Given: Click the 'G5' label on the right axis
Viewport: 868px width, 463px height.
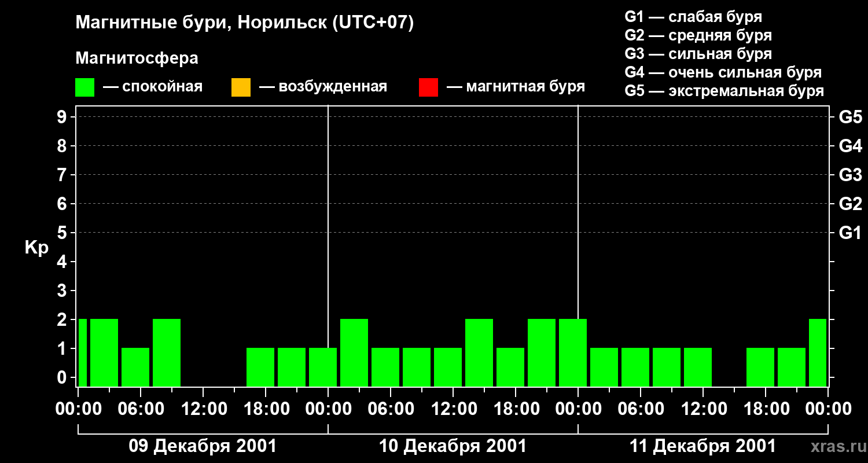Looking at the screenshot, I should coord(851,117).
